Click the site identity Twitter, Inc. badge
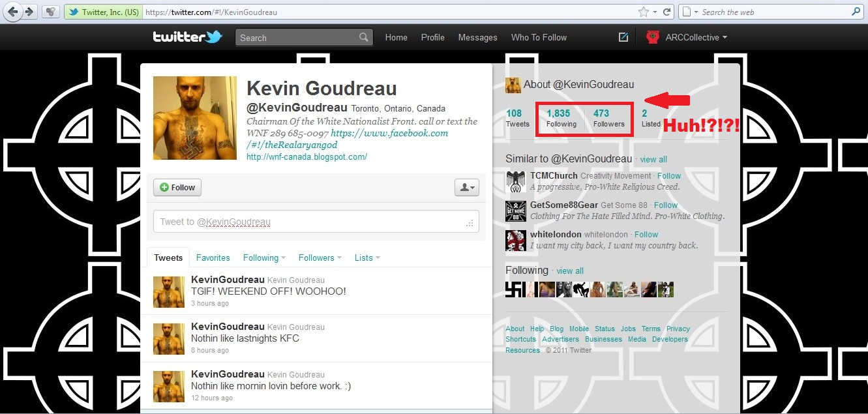This screenshot has width=868, height=414. coord(102,12)
